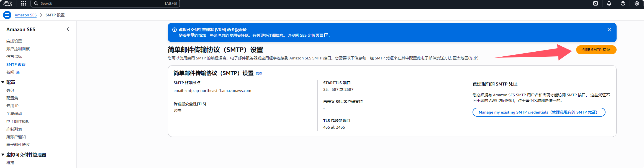Image resolution: width=644 pixels, height=168 pixels.
Task: Open 跨账户通知 in sidebar
Action: 16,137
